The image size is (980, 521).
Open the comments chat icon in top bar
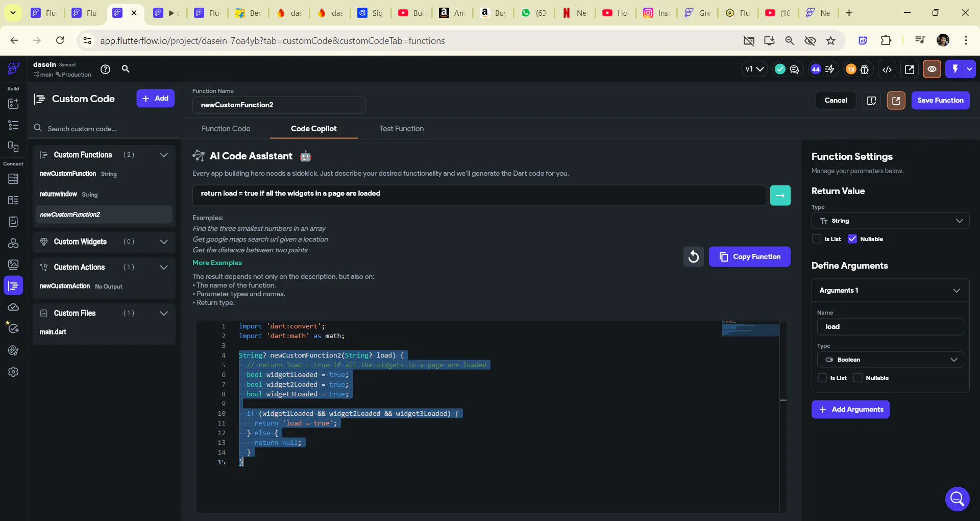pyautogui.click(x=794, y=69)
